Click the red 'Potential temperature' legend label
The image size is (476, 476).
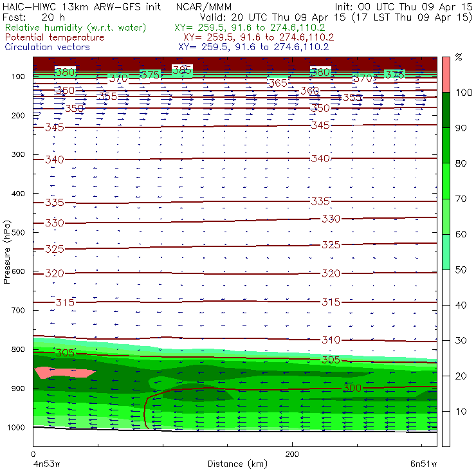pos(54,37)
